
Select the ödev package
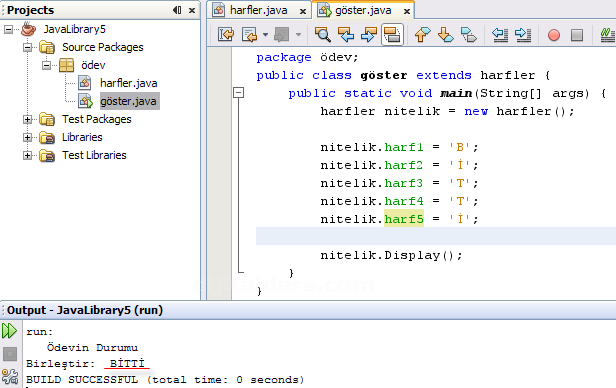[93, 65]
